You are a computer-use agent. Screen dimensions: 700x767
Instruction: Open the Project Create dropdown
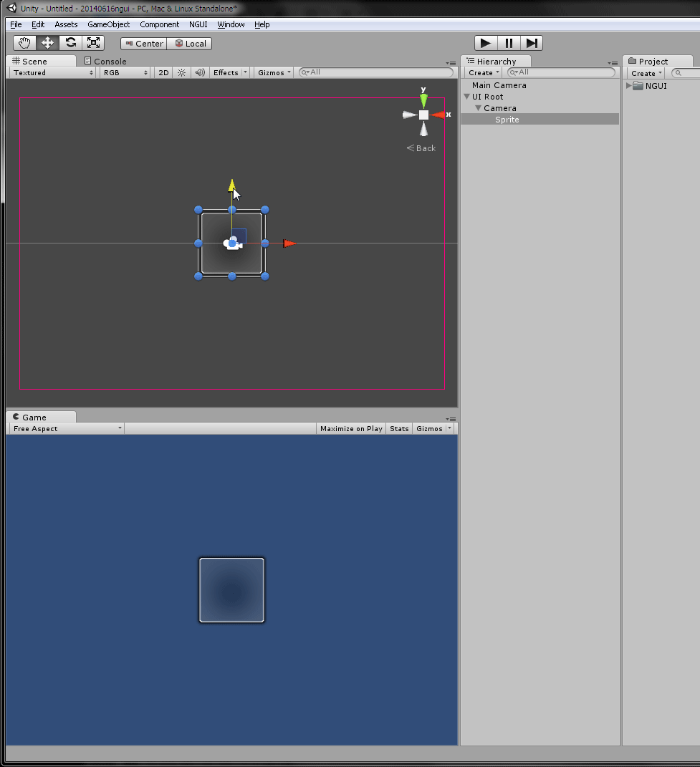coord(646,73)
